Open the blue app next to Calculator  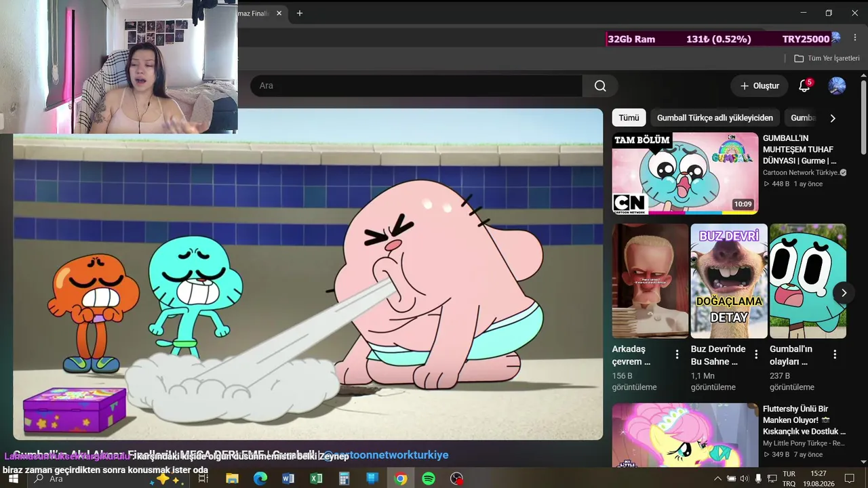click(x=372, y=479)
